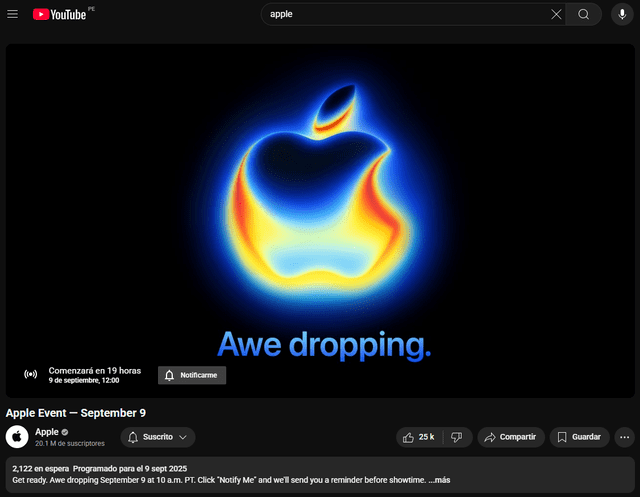
Task: Click '2,122 en espera' text
Action: pyautogui.click(x=40, y=468)
